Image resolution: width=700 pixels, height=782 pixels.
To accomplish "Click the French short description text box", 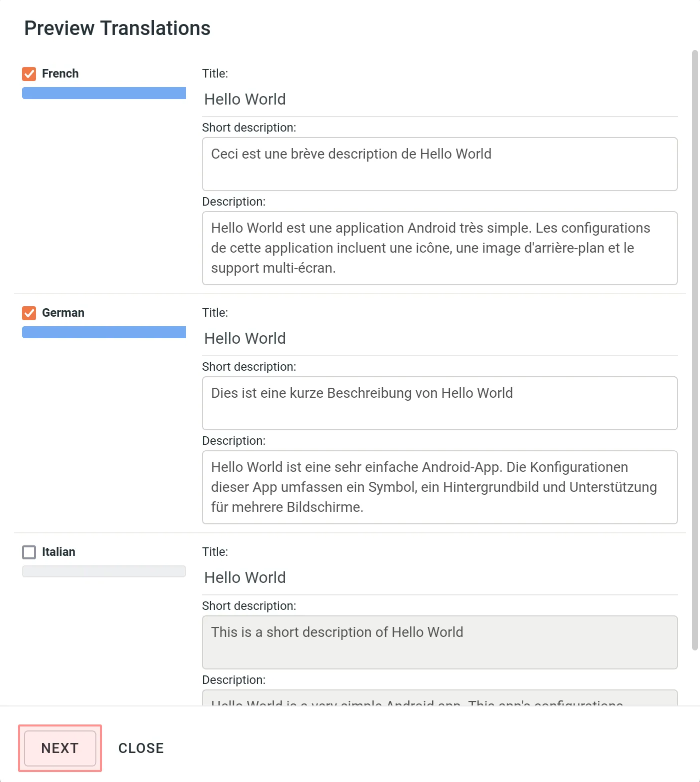I will 439,164.
